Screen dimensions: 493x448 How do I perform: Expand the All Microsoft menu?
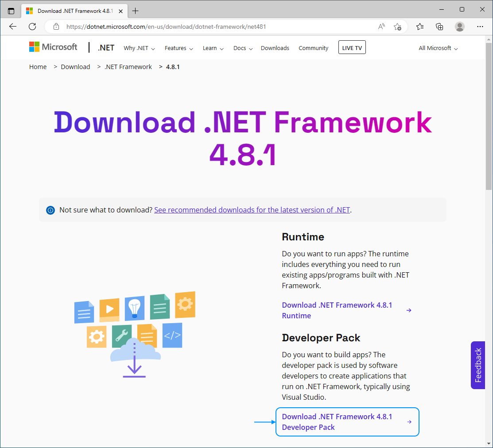(438, 48)
